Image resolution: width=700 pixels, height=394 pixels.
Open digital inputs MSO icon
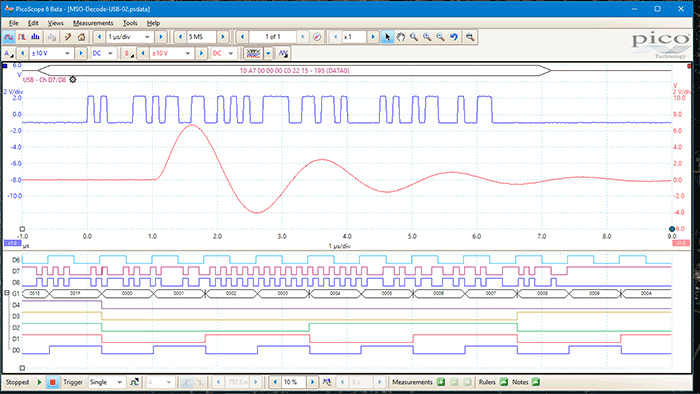click(253, 54)
